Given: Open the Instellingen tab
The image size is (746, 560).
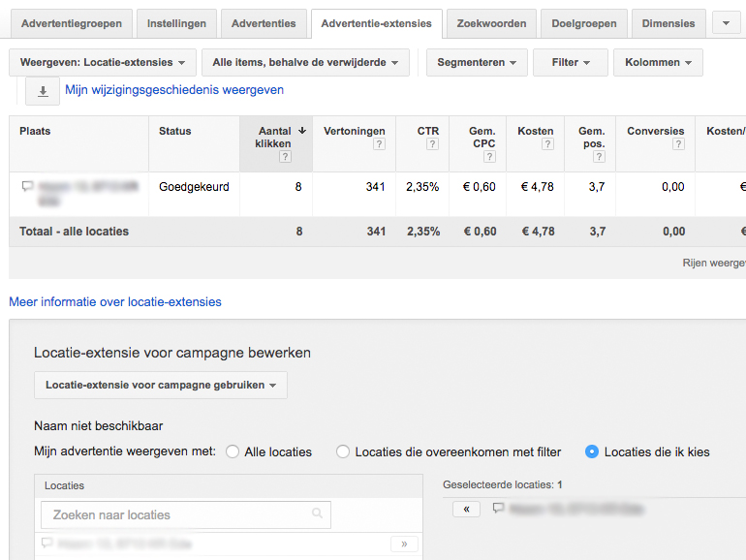Looking at the screenshot, I should pyautogui.click(x=175, y=23).
